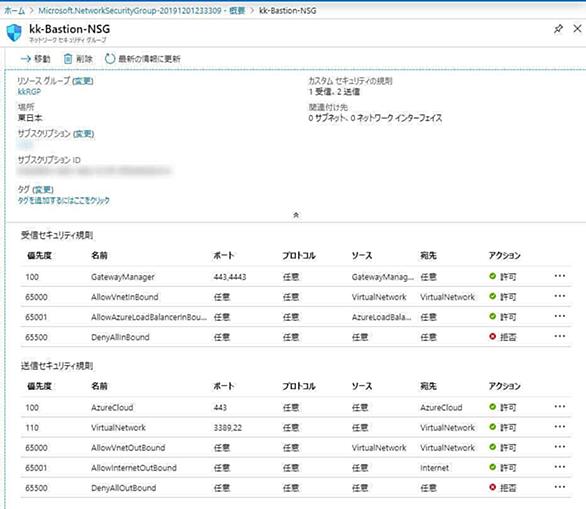
Task: Open more options for AllowAzureLoadBalancerInBound rule
Action: [559, 316]
